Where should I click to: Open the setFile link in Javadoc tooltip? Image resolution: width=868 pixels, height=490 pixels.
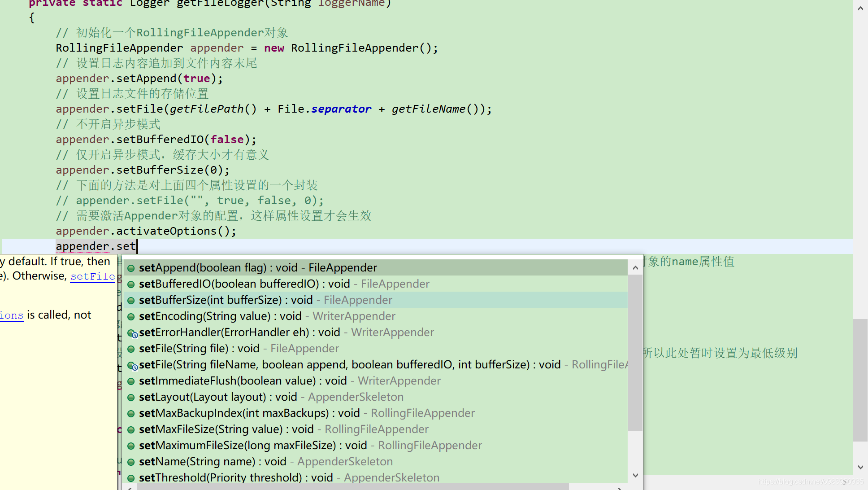(x=93, y=276)
